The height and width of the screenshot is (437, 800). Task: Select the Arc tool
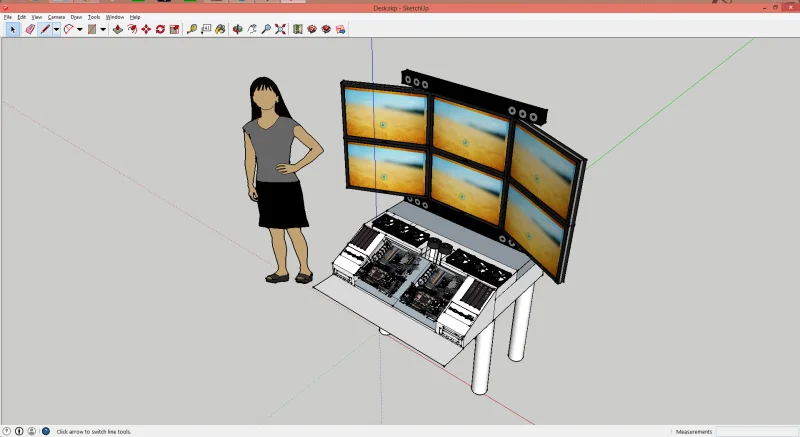point(68,30)
